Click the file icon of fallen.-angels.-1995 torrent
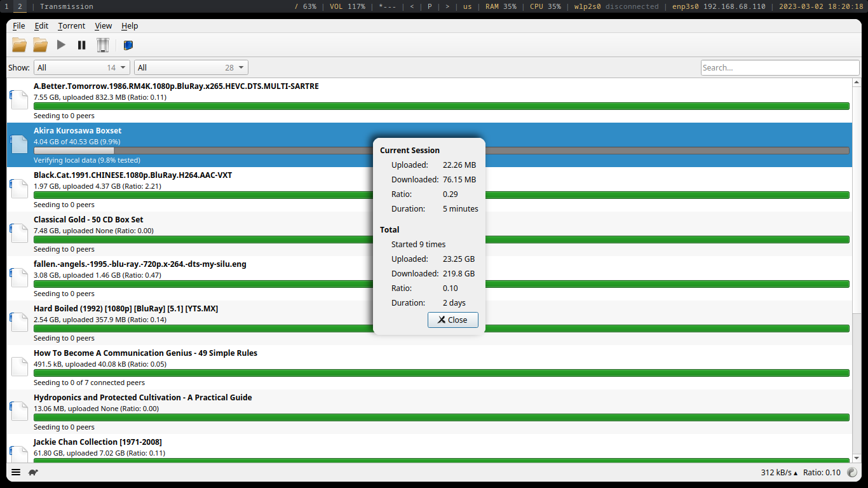Image resolution: width=868 pixels, height=488 pixels. (19, 278)
